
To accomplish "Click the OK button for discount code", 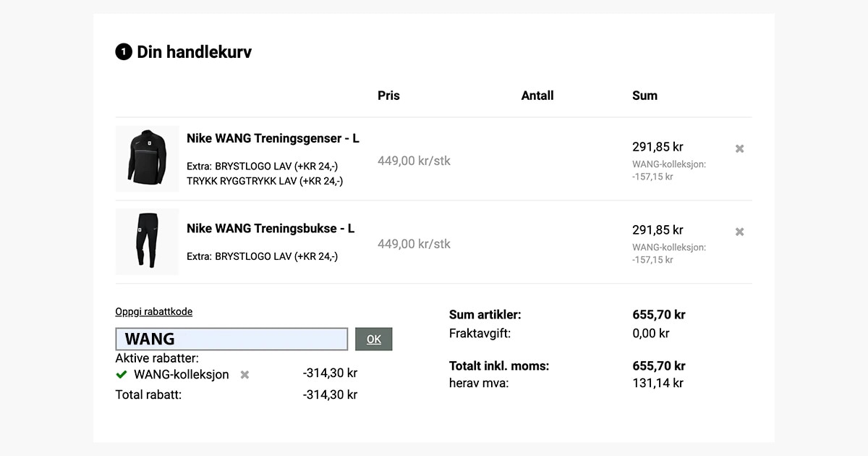I will [x=374, y=339].
